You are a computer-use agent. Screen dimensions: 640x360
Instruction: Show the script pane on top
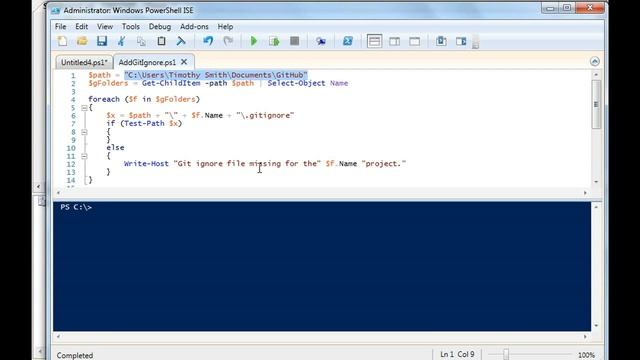pos(374,41)
